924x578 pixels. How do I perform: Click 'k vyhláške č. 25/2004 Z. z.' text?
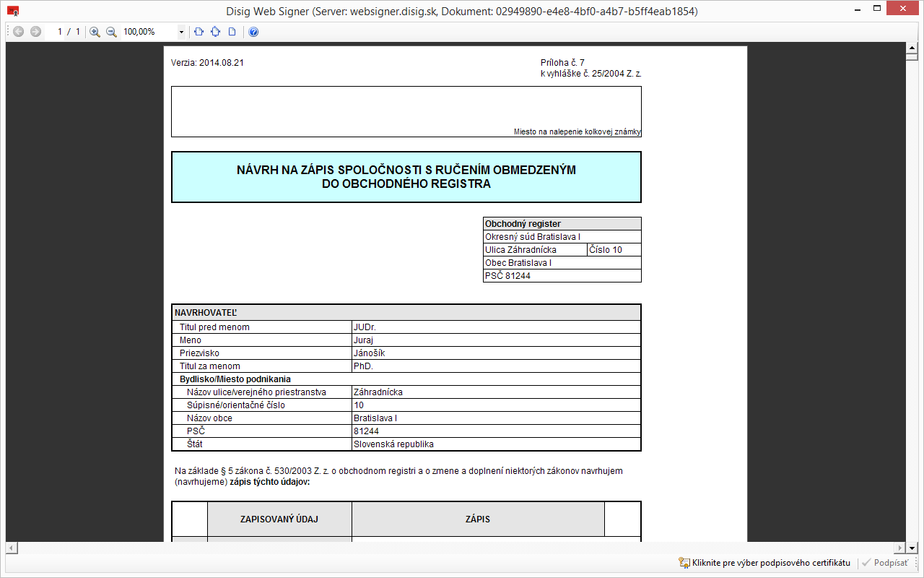(591, 74)
